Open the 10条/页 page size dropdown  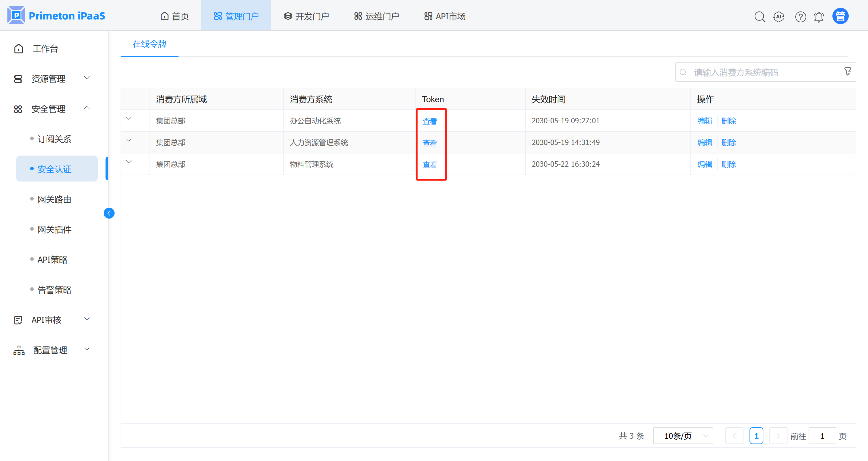tap(683, 436)
